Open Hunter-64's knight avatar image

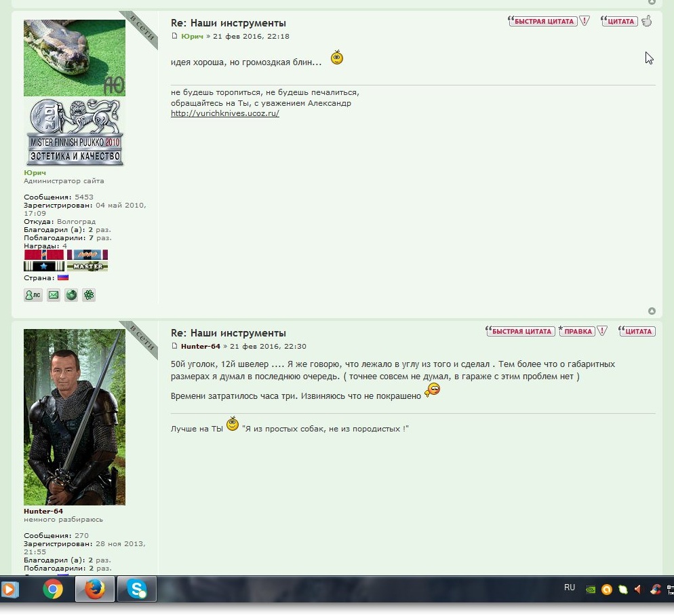click(x=75, y=417)
